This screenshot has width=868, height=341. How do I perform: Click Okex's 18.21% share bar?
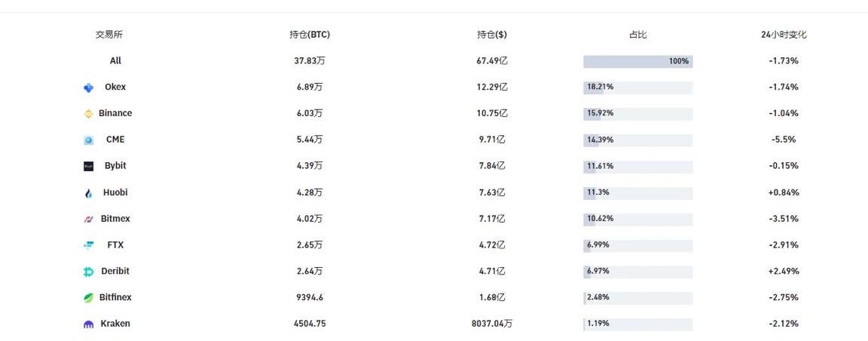(x=637, y=88)
